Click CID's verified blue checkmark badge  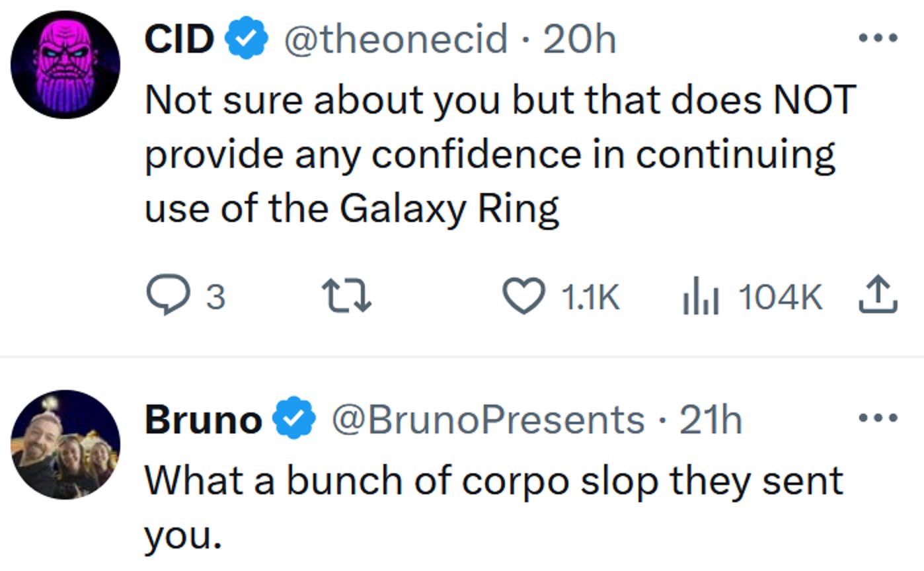[245, 38]
